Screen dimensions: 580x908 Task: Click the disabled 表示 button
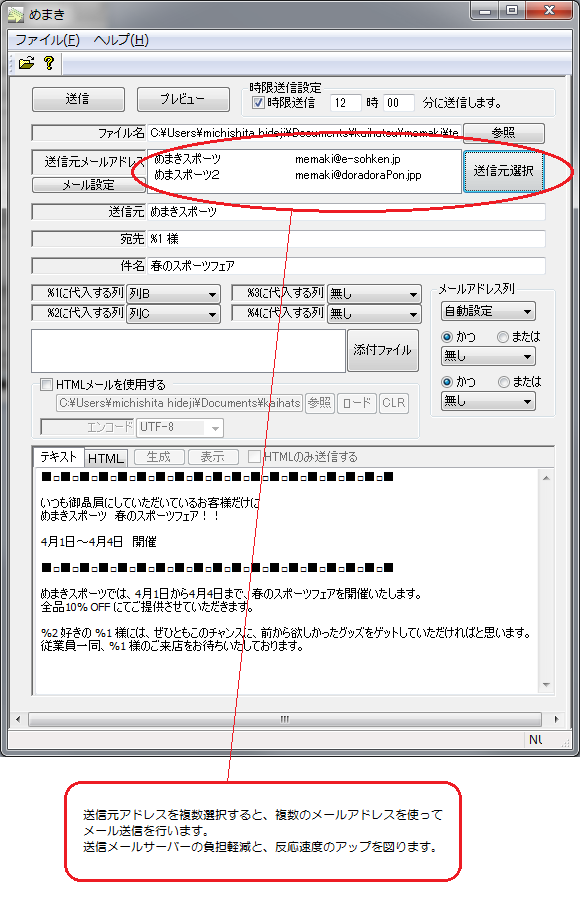pyautogui.click(x=213, y=457)
